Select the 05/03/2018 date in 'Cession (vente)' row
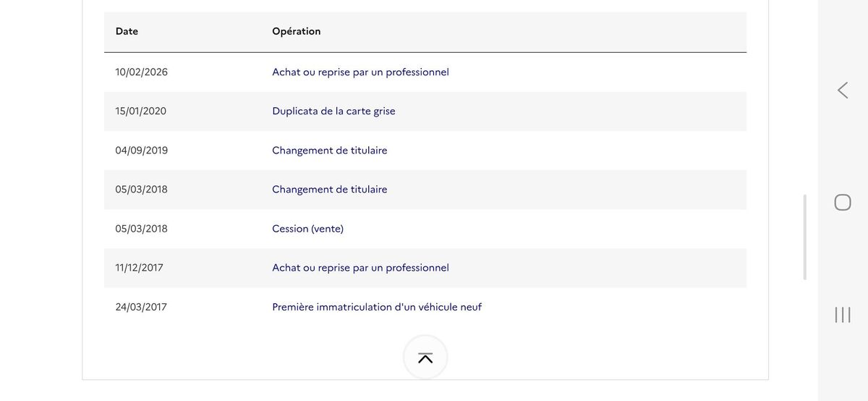This screenshot has height=401, width=868. 141,229
